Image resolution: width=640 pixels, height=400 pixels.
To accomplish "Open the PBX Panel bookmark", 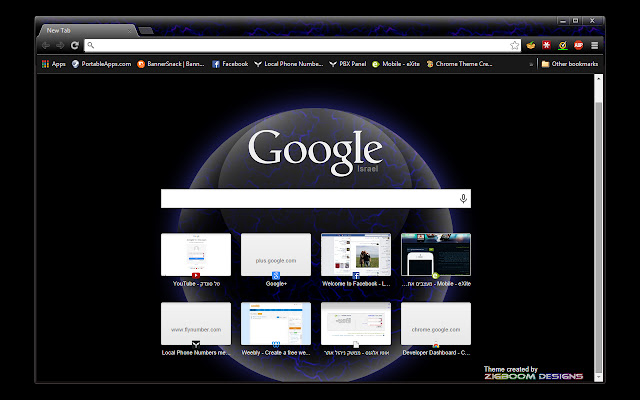I will (347, 64).
